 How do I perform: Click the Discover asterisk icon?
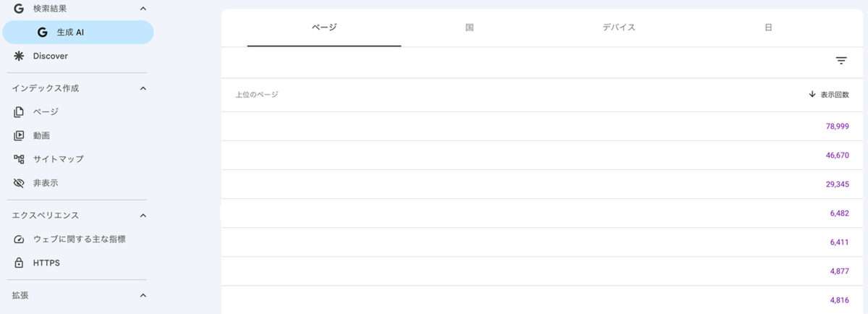tap(19, 56)
